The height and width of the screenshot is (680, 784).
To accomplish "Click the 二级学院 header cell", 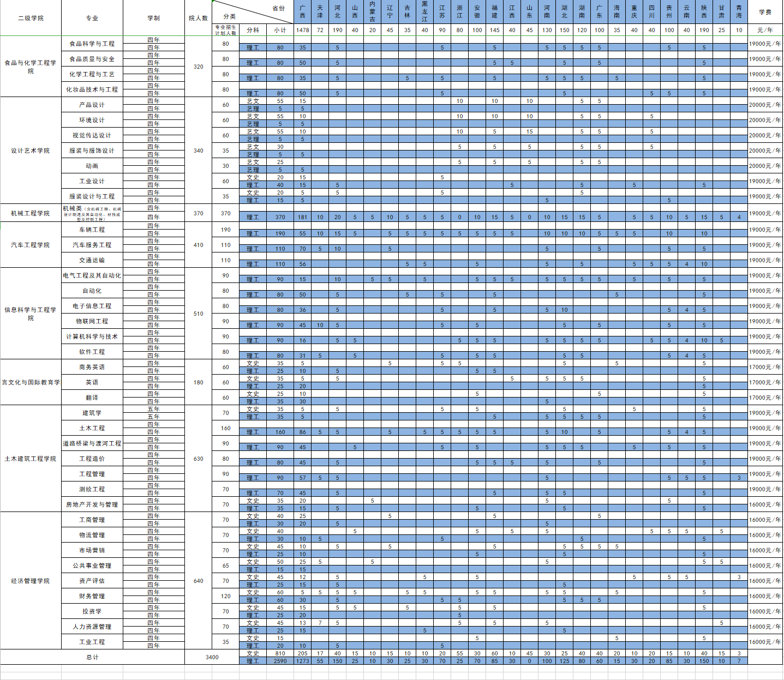I will [31, 18].
